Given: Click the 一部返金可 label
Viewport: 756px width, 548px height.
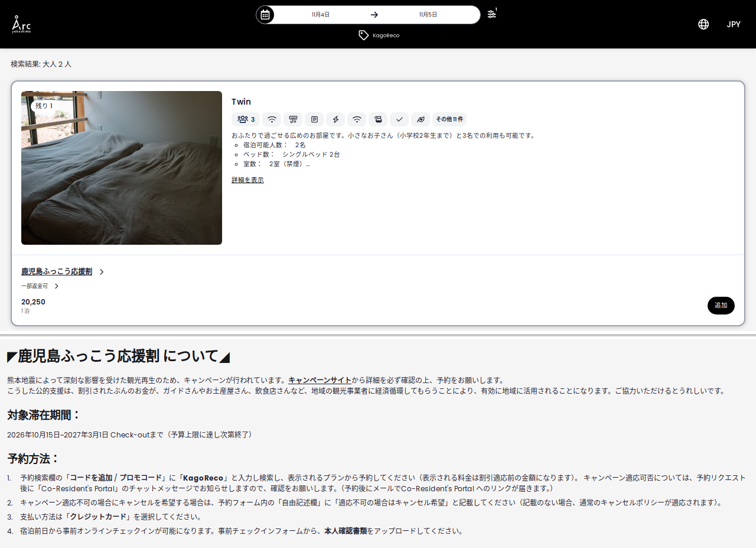Looking at the screenshot, I should (34, 286).
